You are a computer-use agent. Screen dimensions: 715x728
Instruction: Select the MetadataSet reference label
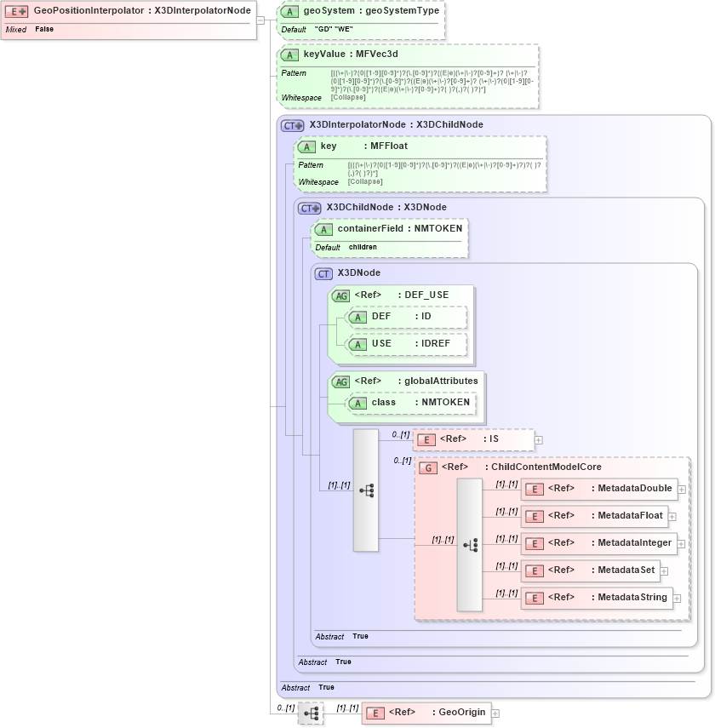(x=626, y=570)
